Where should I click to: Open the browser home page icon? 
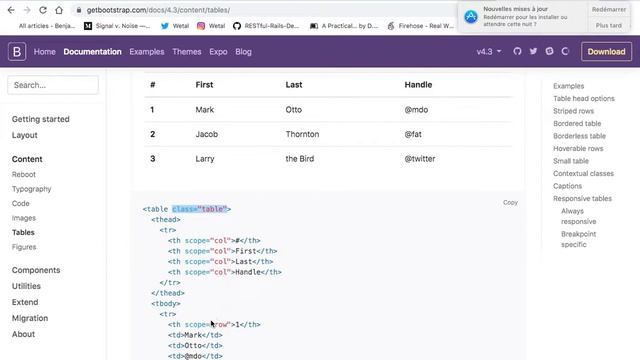pos(59,10)
